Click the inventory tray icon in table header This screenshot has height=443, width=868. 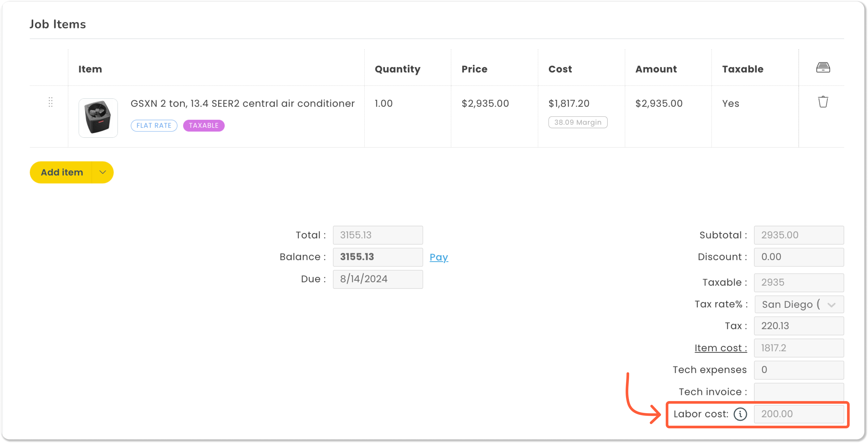pyautogui.click(x=822, y=68)
